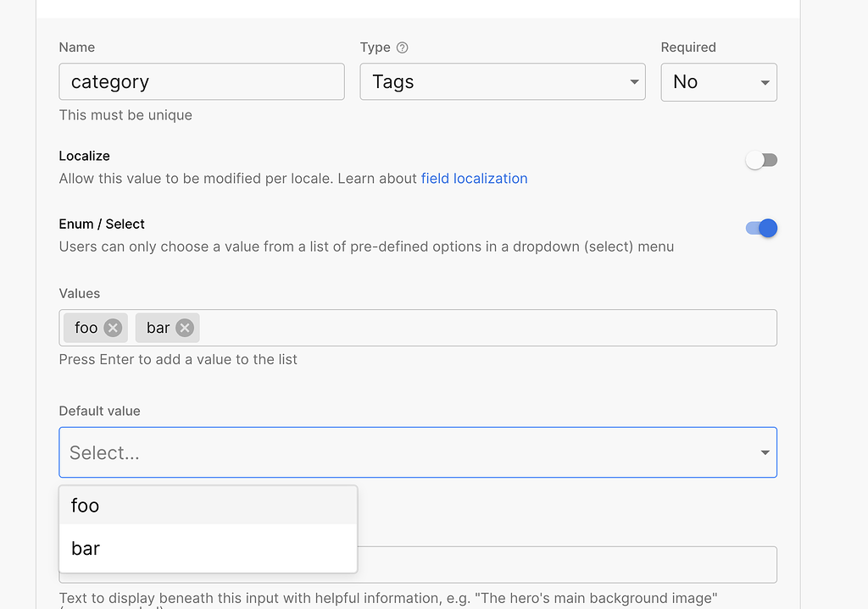Choose bar from the default value list
868x609 pixels.
pyautogui.click(x=208, y=549)
